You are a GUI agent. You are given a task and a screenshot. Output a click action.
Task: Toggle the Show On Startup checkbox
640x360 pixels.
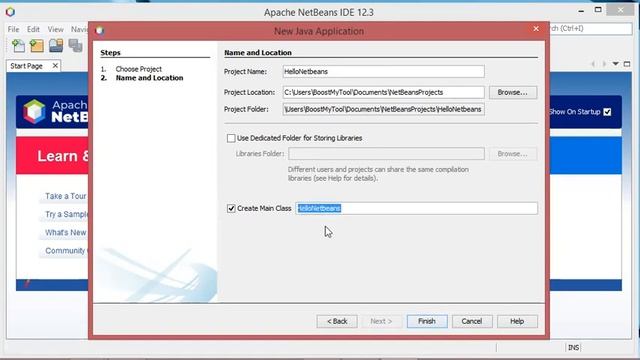[x=607, y=112]
